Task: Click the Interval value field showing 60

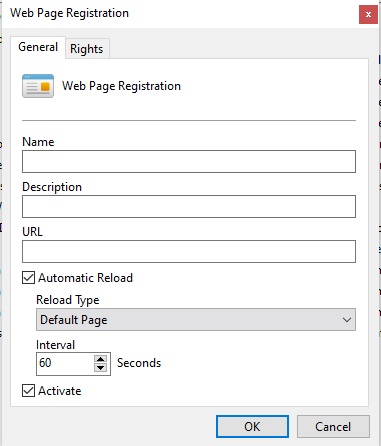Action: 65,363
